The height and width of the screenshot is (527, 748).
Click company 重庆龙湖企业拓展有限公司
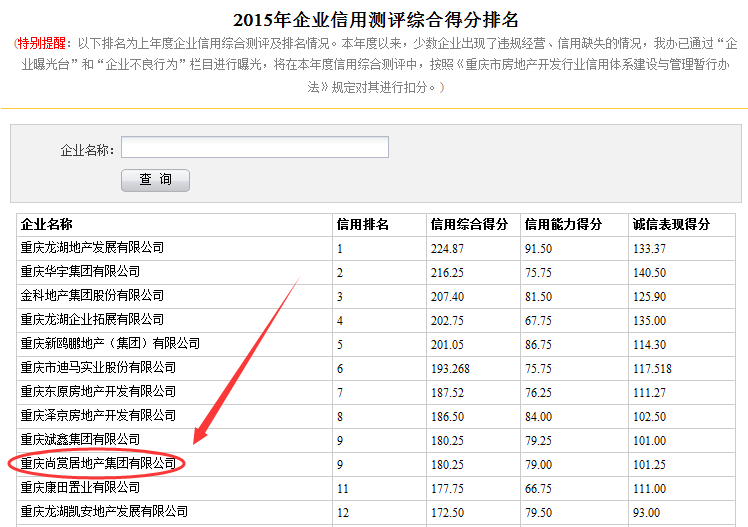92,320
